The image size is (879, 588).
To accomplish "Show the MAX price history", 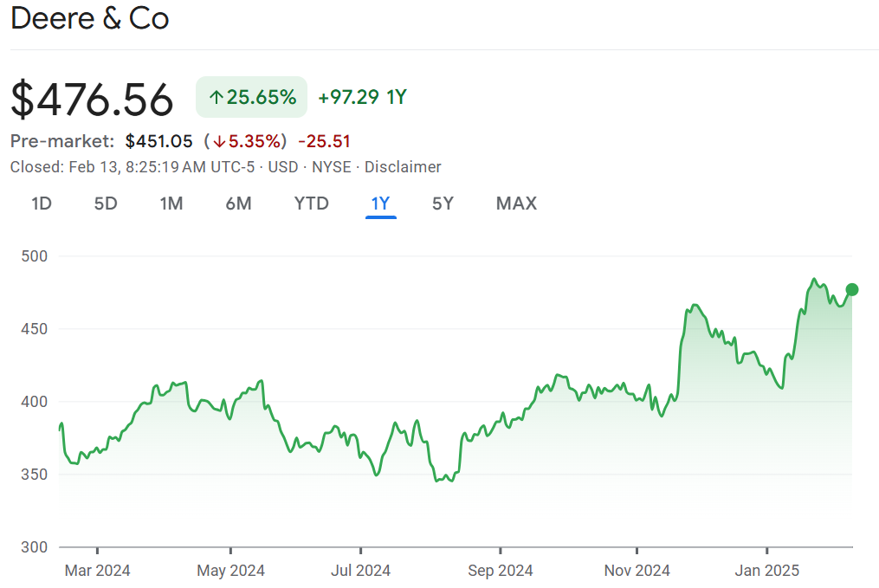I will click(516, 204).
